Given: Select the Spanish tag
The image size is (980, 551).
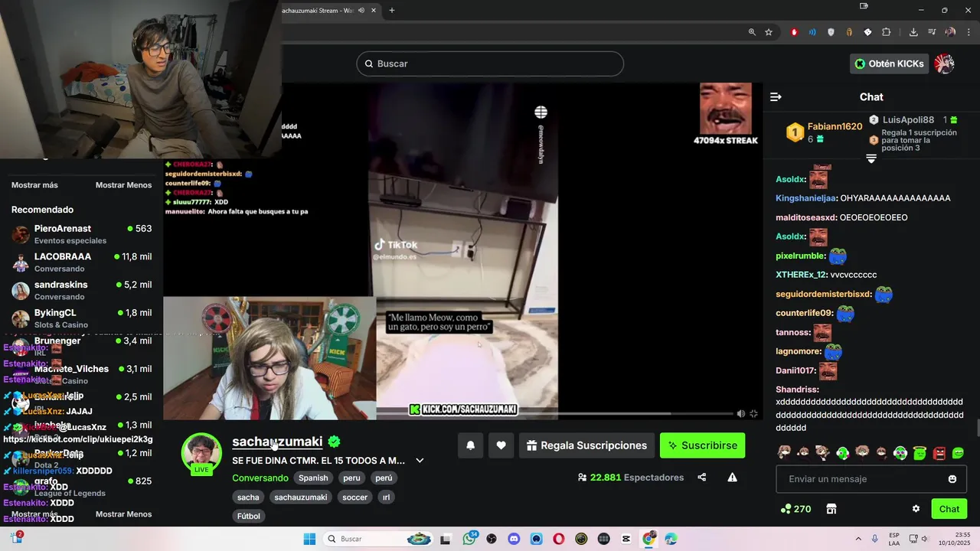Looking at the screenshot, I should coord(313,478).
